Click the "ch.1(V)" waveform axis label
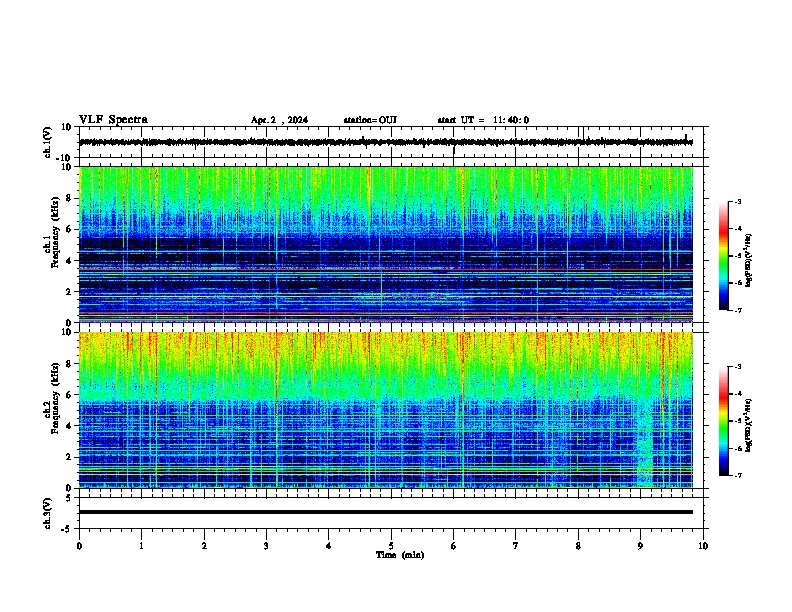792x612 pixels. (x=48, y=142)
